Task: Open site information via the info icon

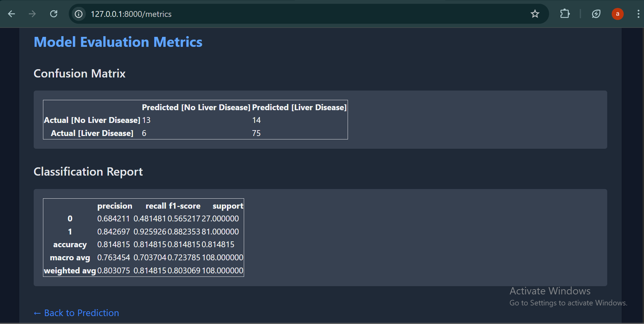Action: click(78, 14)
